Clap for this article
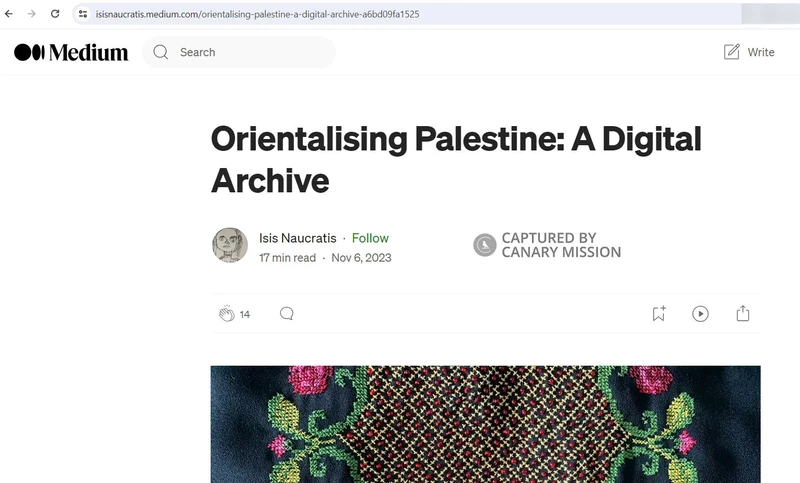 [x=226, y=314]
